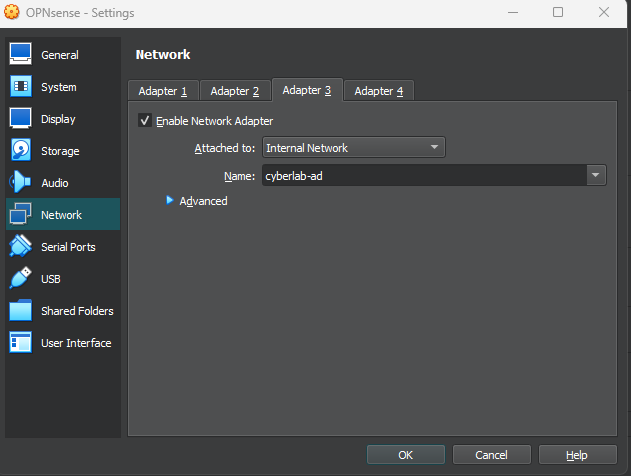Expand the Advanced section triangle
Screen dimensions: 631x476
pos(169,201)
